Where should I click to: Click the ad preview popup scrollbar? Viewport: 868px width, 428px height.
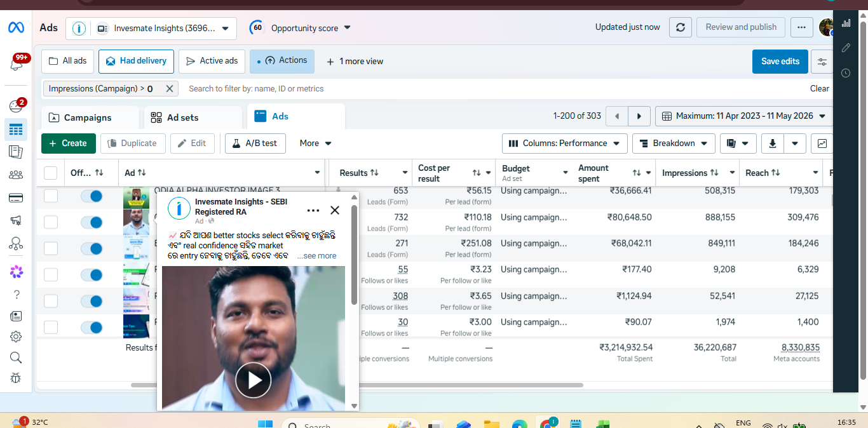(354, 254)
